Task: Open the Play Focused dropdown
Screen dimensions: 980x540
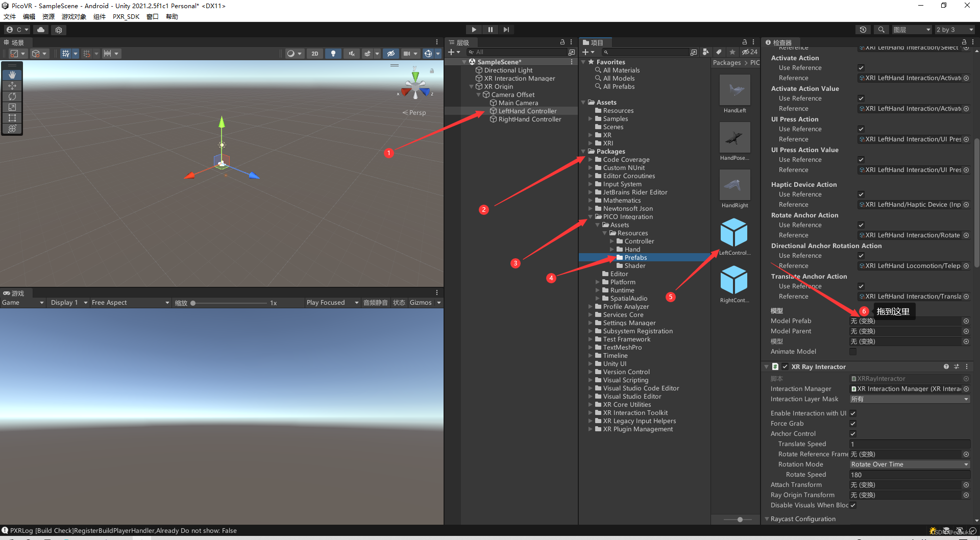Action: (332, 303)
